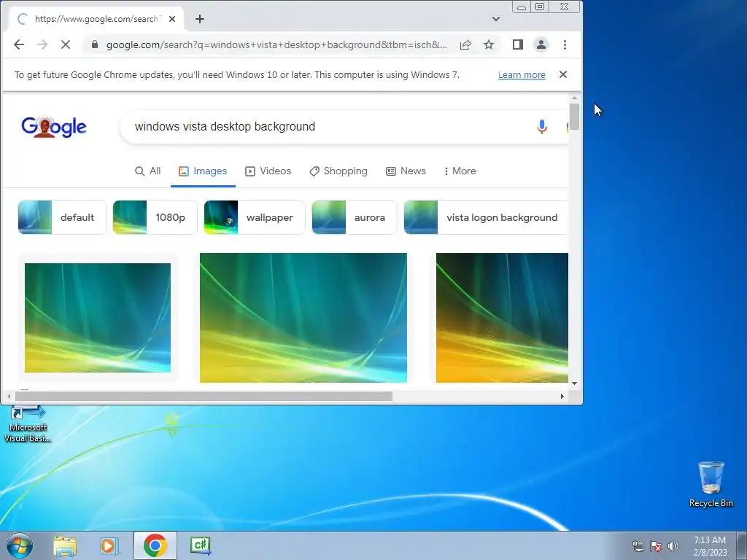The width and height of the screenshot is (747, 560).
Task: Dismiss the Windows 7 update notice
Action: pyautogui.click(x=563, y=74)
